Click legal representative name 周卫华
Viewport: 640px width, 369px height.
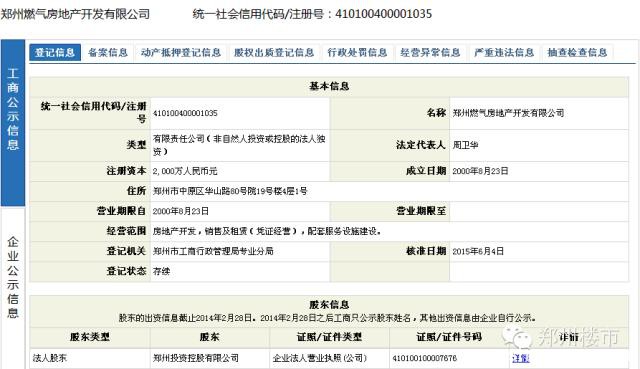(x=465, y=145)
